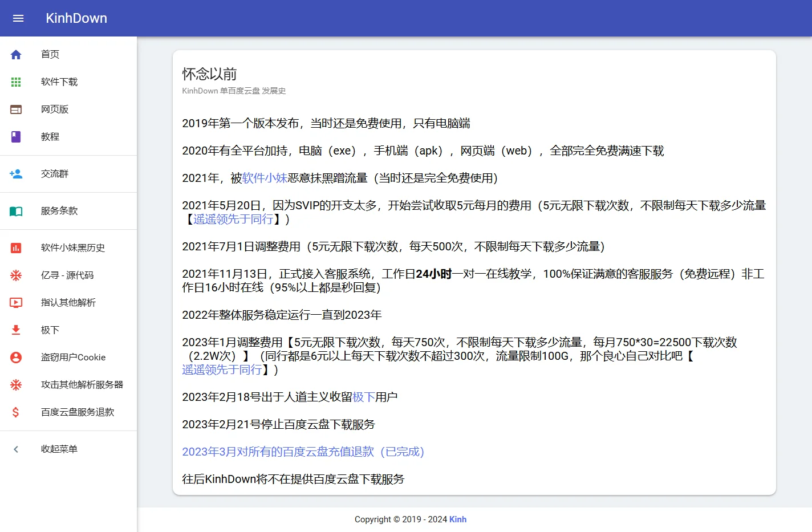The width and height of the screenshot is (812, 532).
Task: Click the dollar sign icon for 百度云盘服务退款
Action: [16, 412]
